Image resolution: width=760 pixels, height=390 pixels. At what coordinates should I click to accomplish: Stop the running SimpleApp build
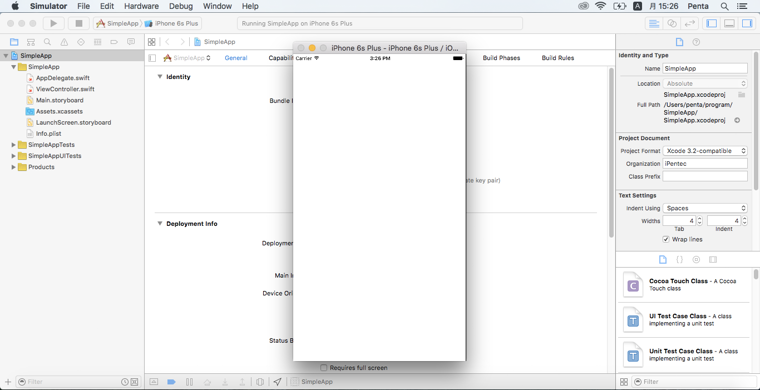[79, 23]
